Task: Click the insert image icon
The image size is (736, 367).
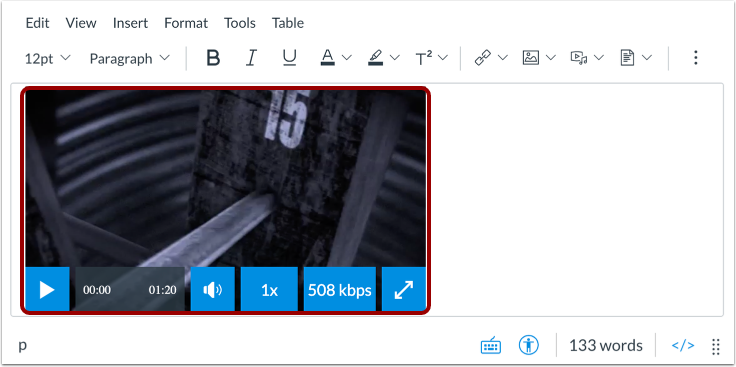Action: 531,58
